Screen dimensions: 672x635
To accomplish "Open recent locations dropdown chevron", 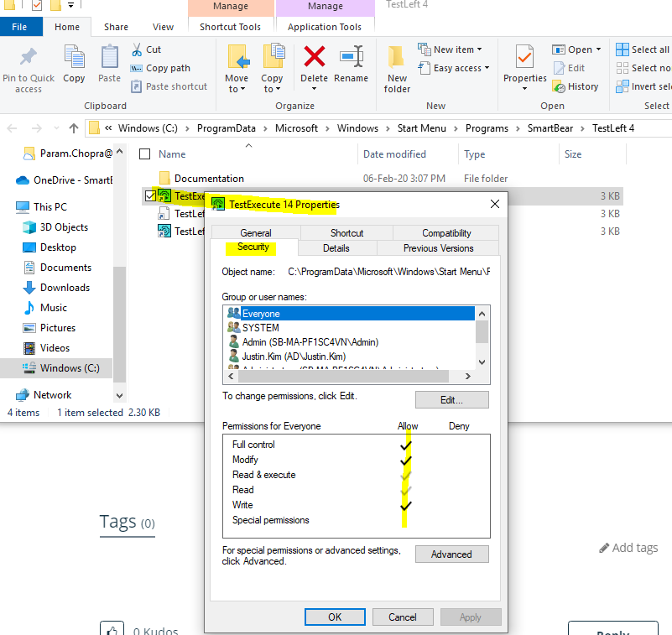I will pos(56,128).
